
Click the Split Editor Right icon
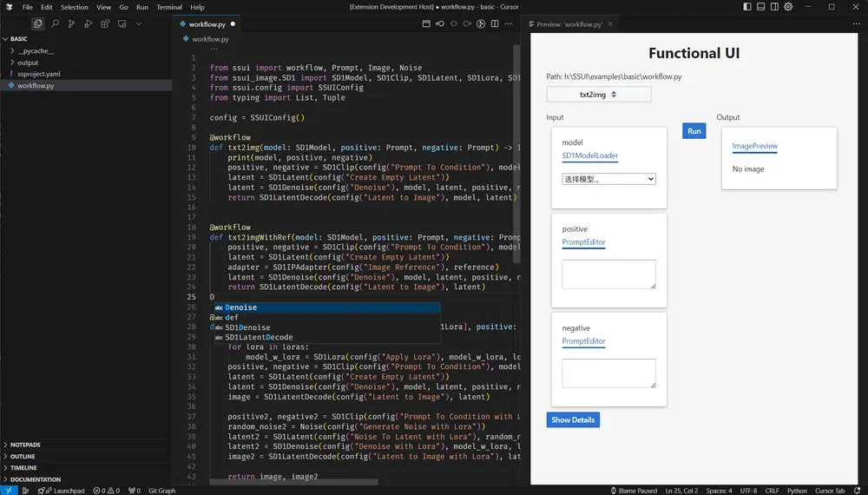tap(496, 23)
